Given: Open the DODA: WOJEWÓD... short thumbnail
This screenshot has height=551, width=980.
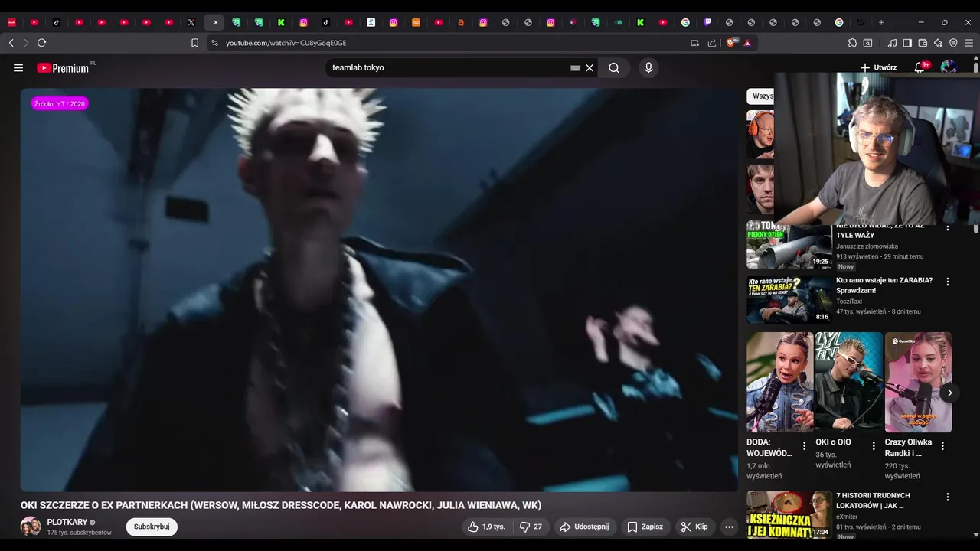Looking at the screenshot, I should (780, 382).
